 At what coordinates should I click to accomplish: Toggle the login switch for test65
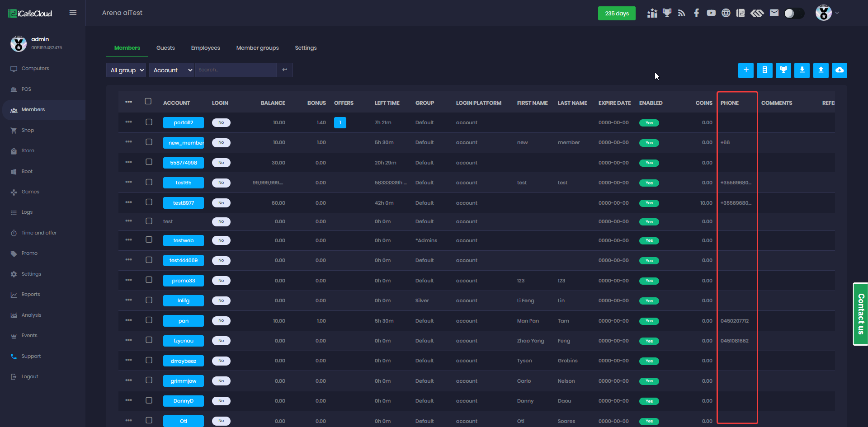click(221, 183)
